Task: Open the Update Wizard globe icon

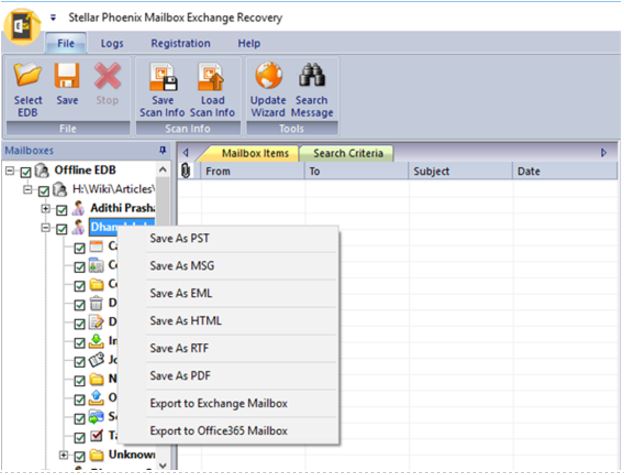Action: [x=269, y=75]
